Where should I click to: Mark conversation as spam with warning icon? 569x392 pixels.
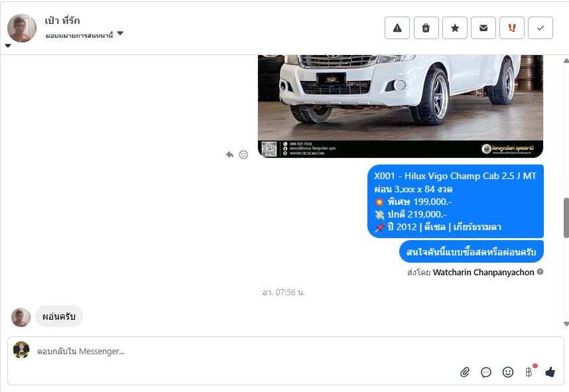pos(397,28)
